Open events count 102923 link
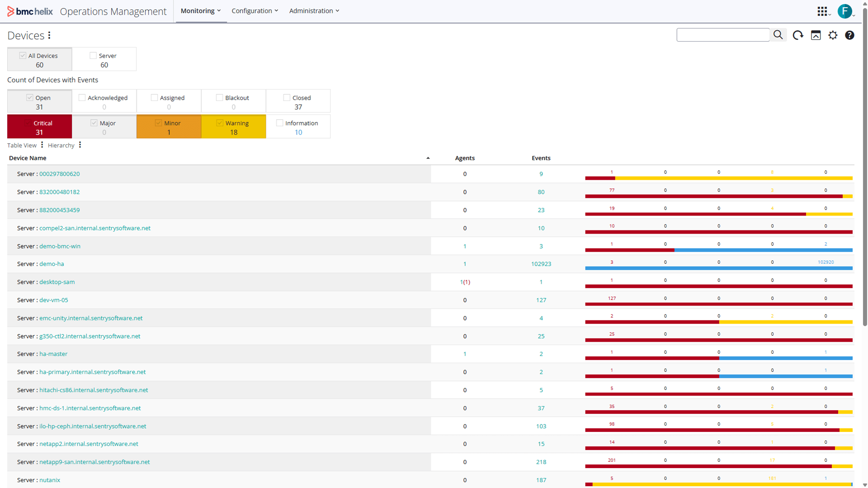This screenshot has width=868, height=488. [541, 264]
